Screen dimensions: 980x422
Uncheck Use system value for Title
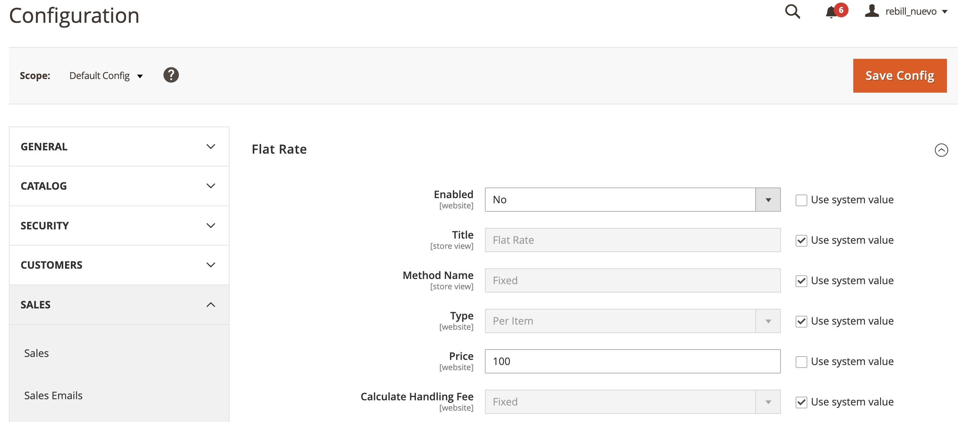click(x=801, y=241)
